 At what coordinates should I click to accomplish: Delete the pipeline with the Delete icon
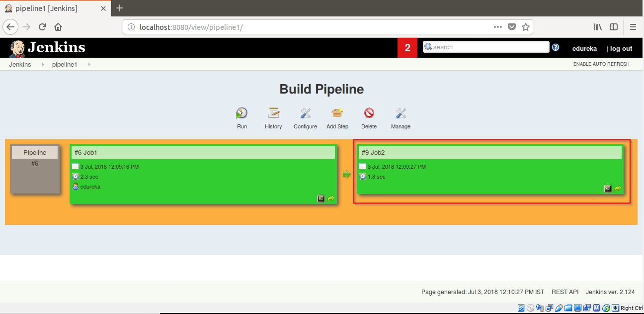point(369,113)
